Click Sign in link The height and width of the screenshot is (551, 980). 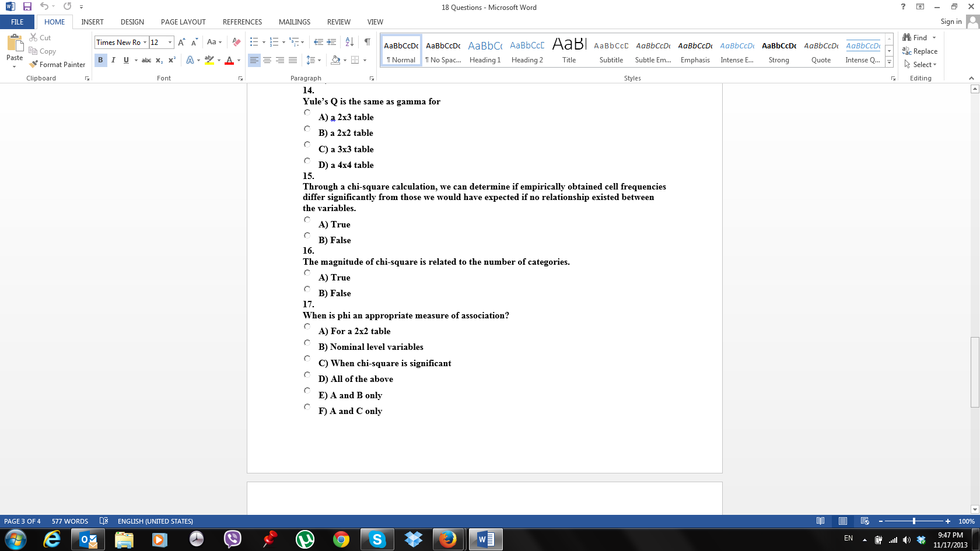(x=951, y=22)
